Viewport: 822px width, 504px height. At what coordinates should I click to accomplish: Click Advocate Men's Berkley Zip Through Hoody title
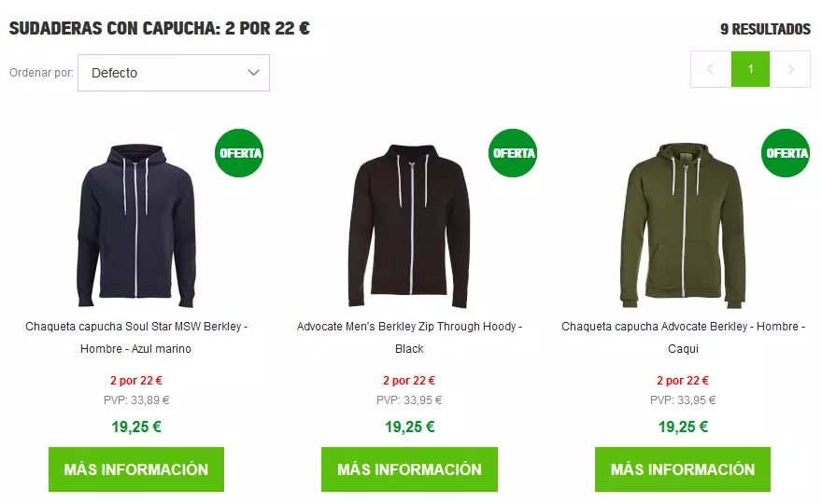(409, 337)
